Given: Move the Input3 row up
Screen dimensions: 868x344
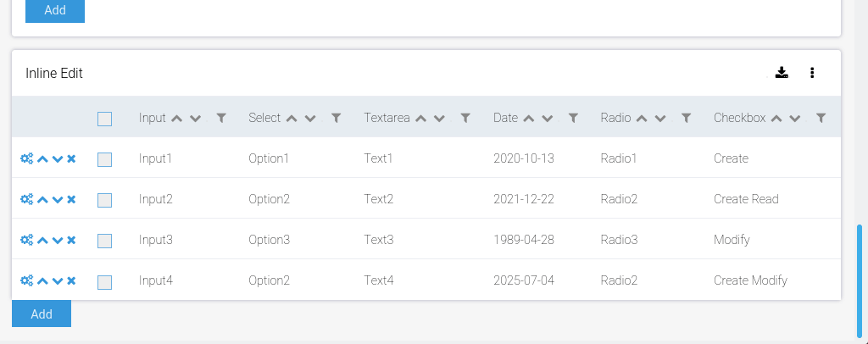Looking at the screenshot, I should tap(42, 240).
